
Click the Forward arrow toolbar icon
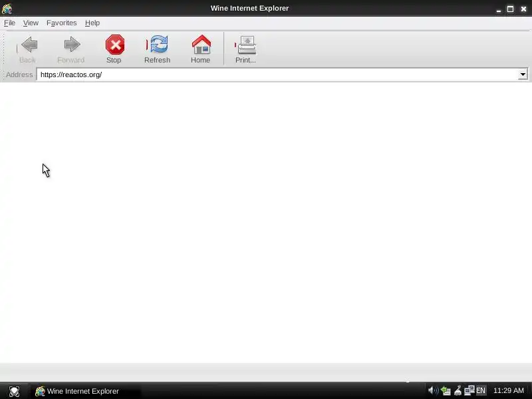pyautogui.click(x=72, y=45)
